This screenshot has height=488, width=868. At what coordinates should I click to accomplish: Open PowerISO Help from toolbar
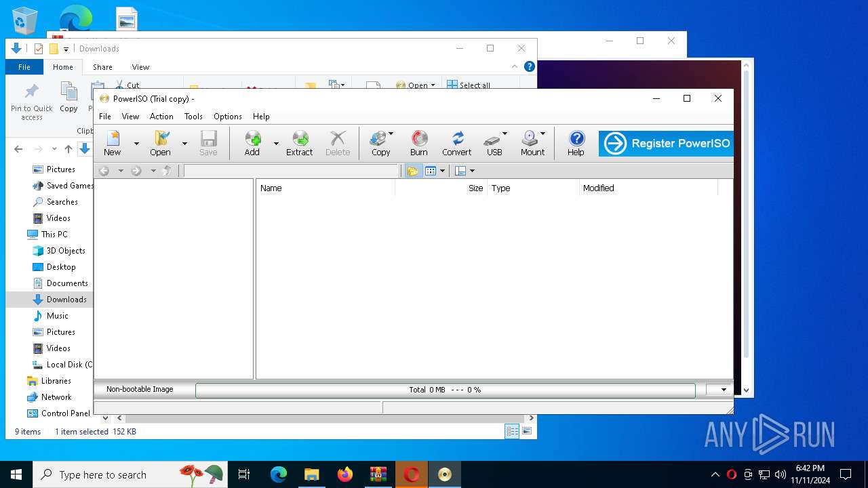(x=576, y=143)
